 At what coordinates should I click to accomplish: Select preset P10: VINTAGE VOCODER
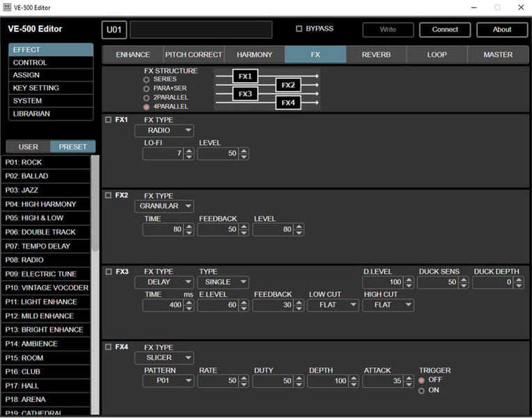(45, 288)
